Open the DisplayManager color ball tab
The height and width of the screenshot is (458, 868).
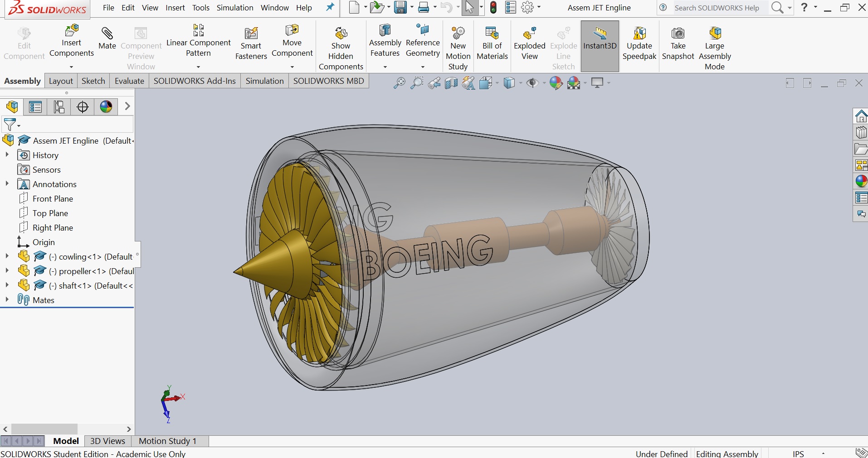click(106, 107)
